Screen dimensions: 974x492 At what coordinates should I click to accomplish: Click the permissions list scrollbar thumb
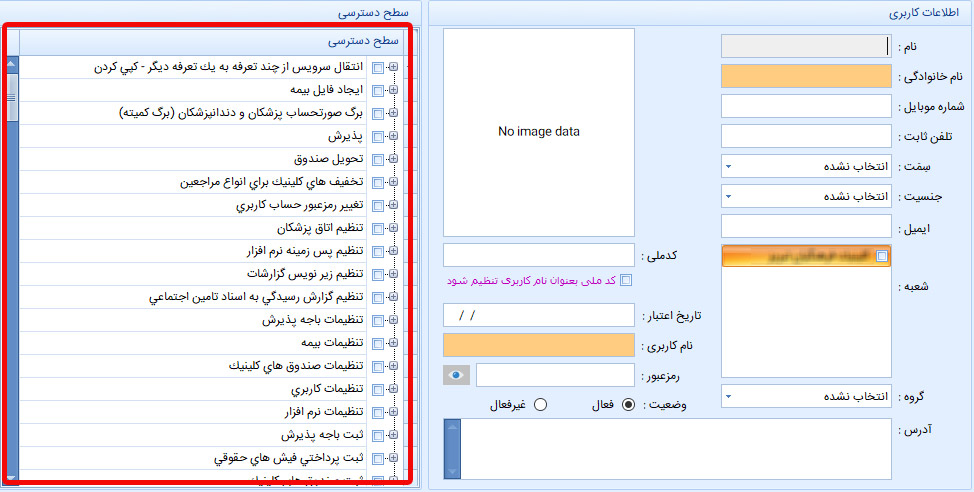pyautogui.click(x=11, y=98)
